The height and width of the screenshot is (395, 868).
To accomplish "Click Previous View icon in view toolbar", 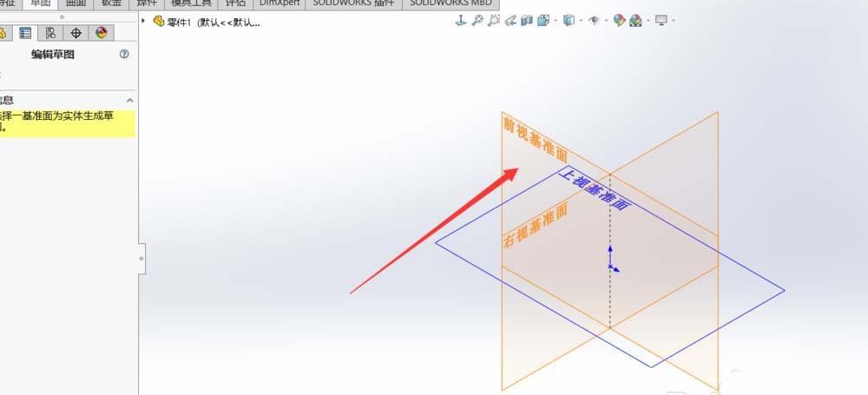I will click(x=510, y=21).
